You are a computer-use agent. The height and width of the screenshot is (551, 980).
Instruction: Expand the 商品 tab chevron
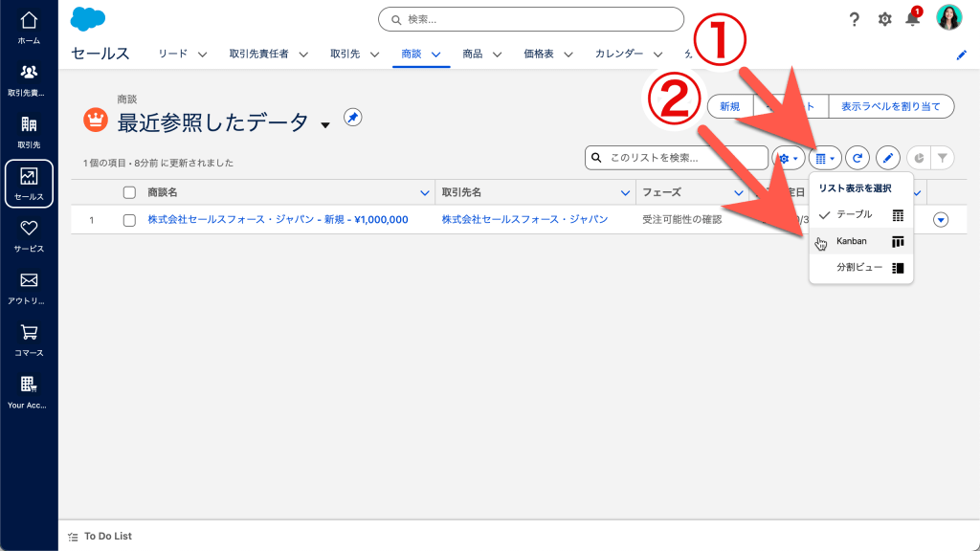click(x=497, y=55)
